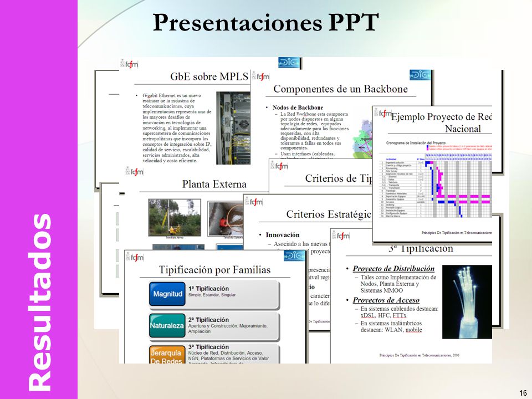The width and height of the screenshot is (532, 399).
Task: Click the main title Presentaciones PPT
Action: click(x=265, y=22)
